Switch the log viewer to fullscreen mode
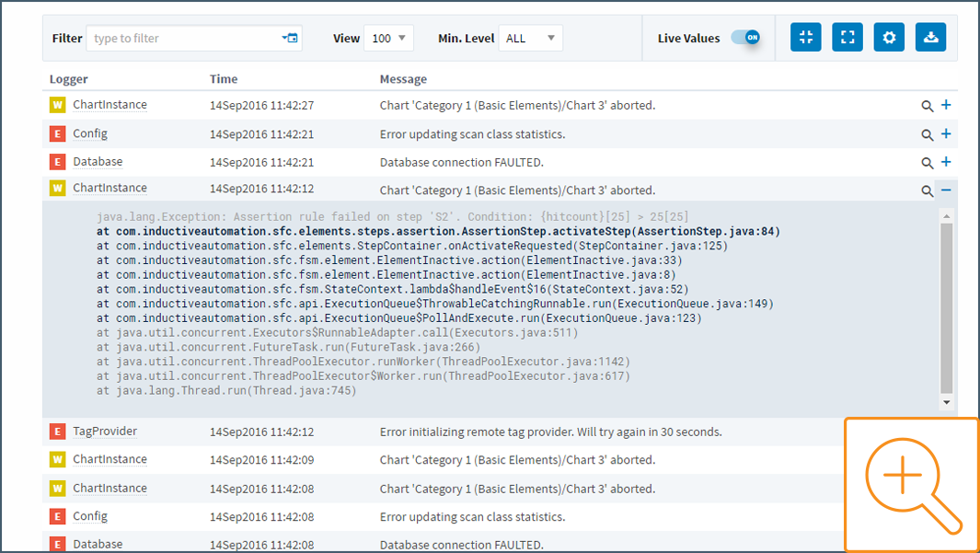Image resolution: width=980 pixels, height=553 pixels. click(847, 37)
